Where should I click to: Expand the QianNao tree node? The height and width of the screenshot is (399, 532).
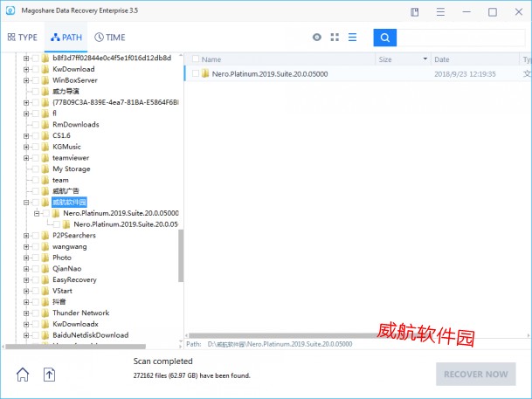[x=26, y=269]
